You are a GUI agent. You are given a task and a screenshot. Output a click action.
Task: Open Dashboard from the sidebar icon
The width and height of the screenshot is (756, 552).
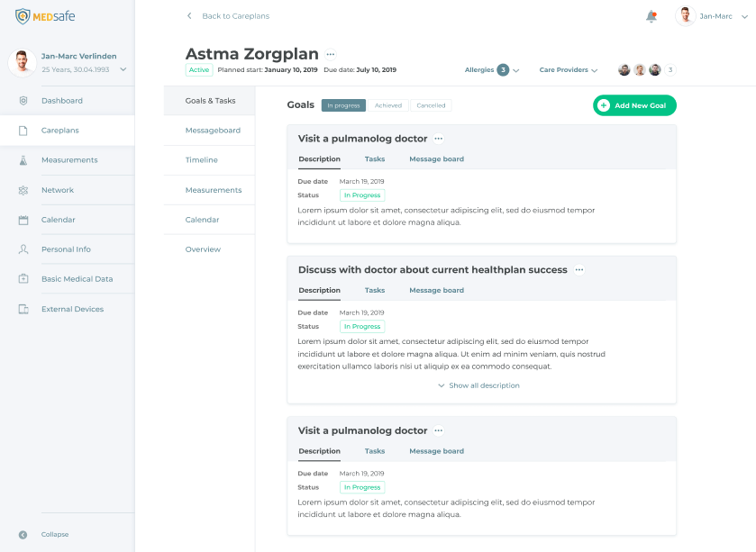click(23, 101)
